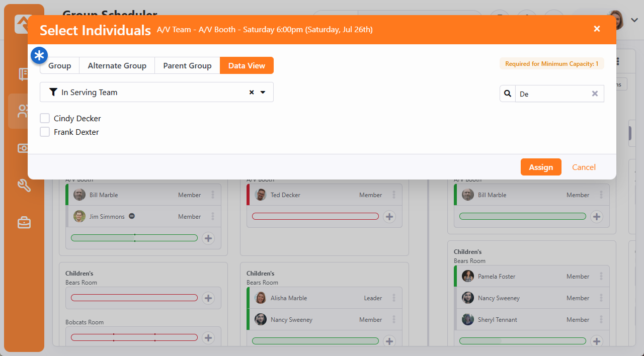Open the briefcase admin sidebar icon

tap(24, 222)
